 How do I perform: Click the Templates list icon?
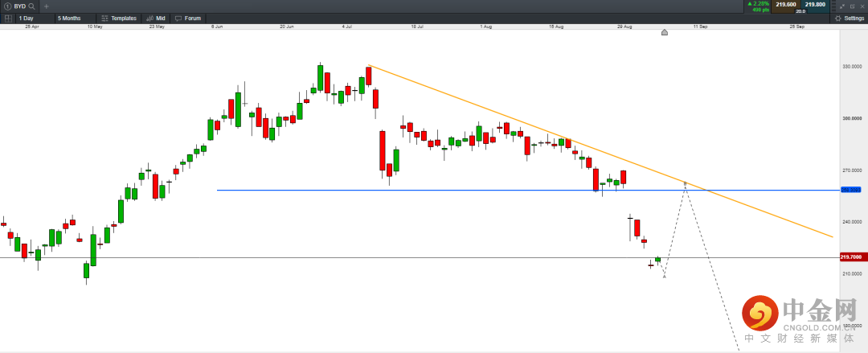(104, 18)
